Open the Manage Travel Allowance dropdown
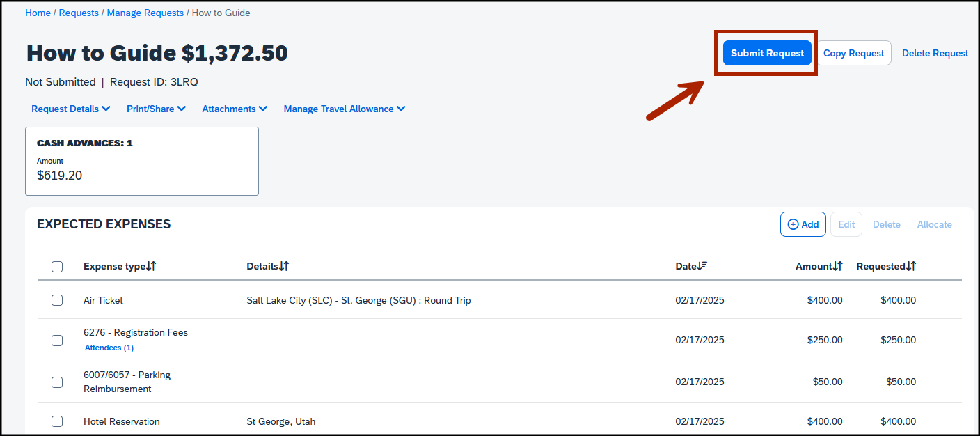This screenshot has height=436, width=980. coord(345,109)
